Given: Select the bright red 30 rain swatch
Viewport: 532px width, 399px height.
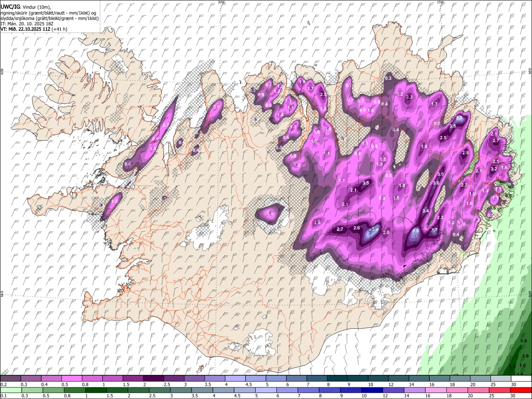Looking at the screenshot, I should pyautogui.click(x=520, y=390).
